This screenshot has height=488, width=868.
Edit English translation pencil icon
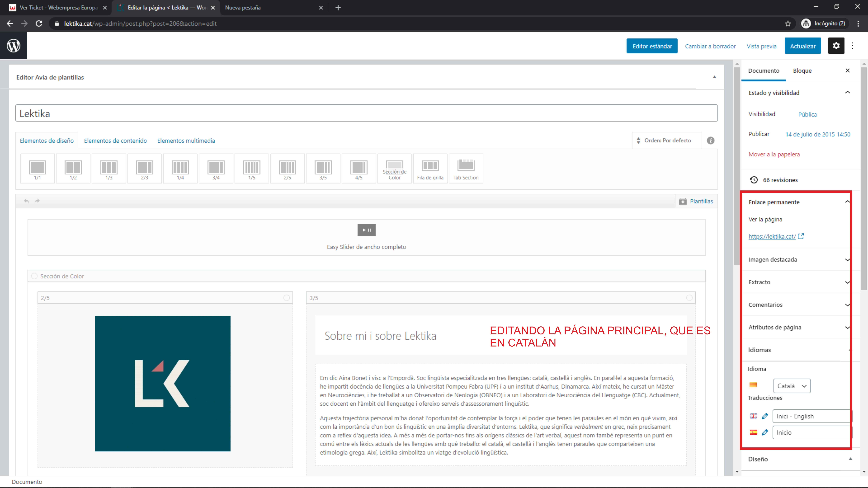pyautogui.click(x=765, y=416)
